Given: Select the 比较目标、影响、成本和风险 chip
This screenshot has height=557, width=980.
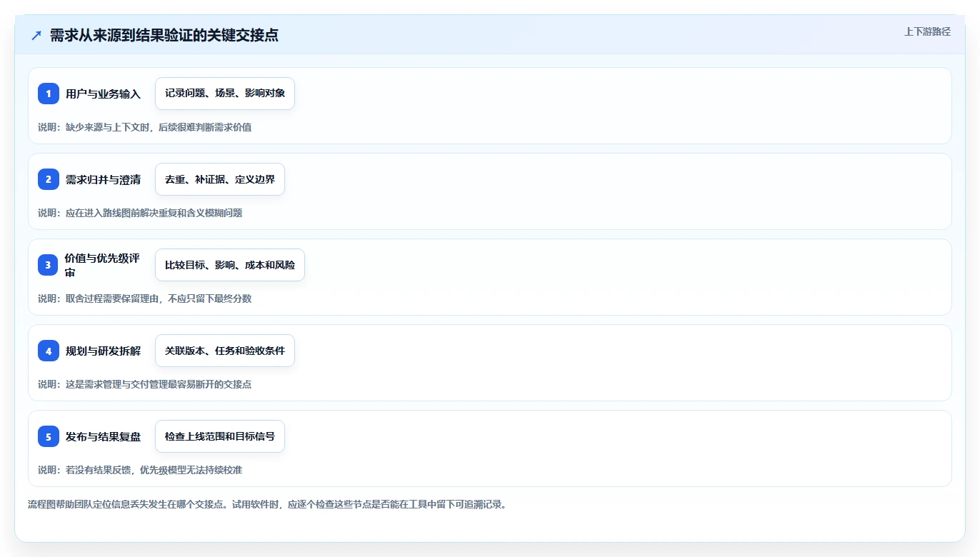Looking at the screenshot, I should tap(230, 265).
